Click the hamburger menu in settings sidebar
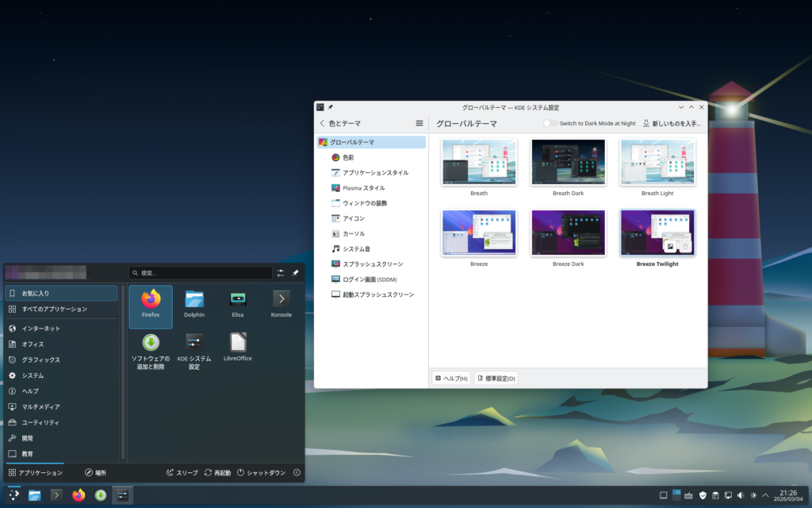This screenshot has width=812, height=508. pos(419,124)
